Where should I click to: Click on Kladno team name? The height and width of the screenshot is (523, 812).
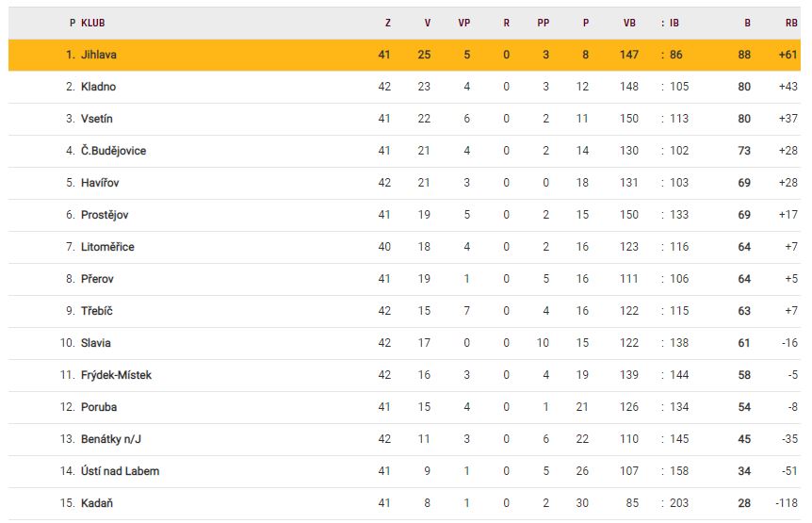(98, 87)
